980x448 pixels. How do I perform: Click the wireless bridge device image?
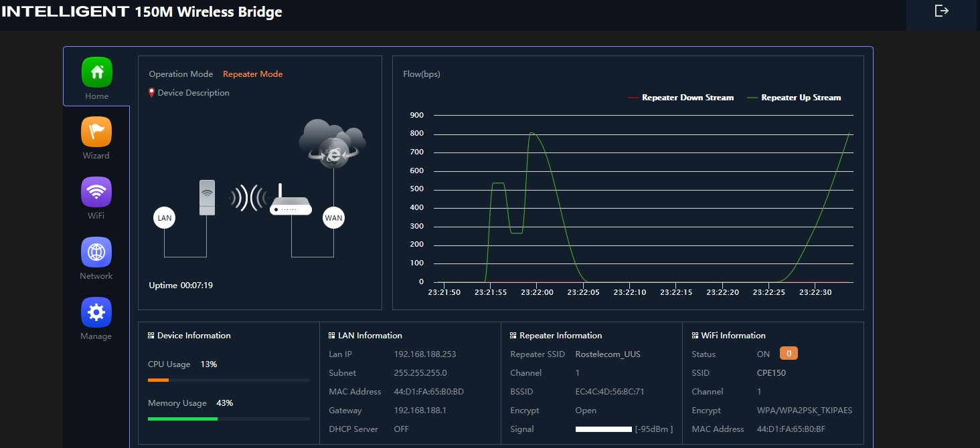coord(208,197)
